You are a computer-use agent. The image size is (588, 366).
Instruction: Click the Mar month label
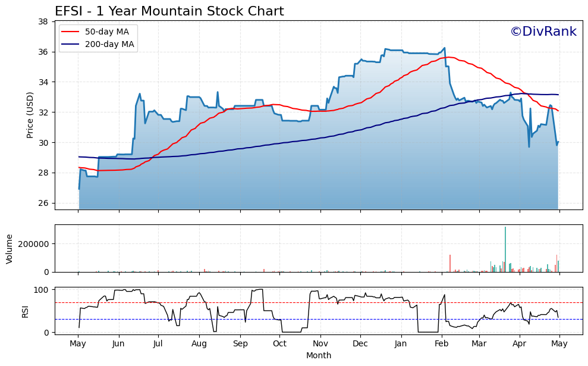click(479, 344)
